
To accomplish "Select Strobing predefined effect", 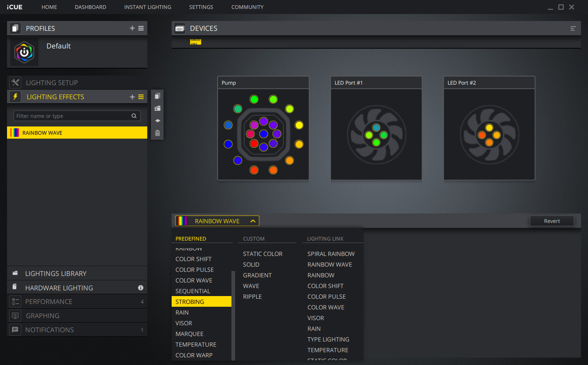I will click(202, 302).
